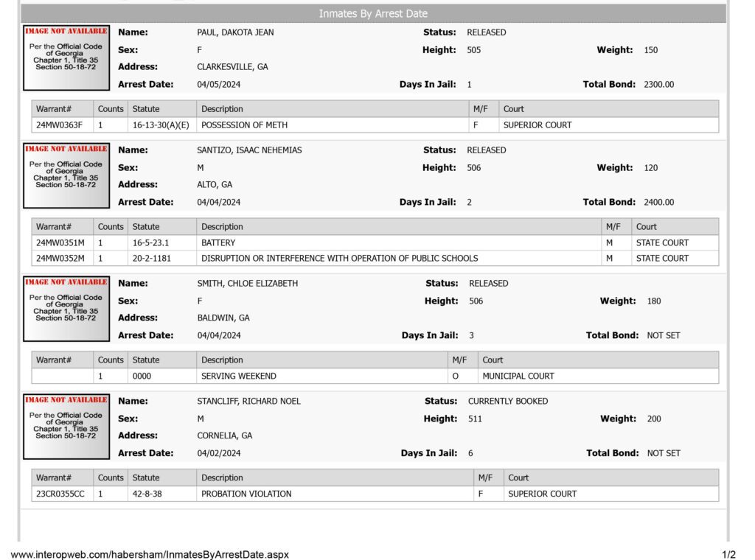
Task: Select Chloe Smith's unavailable photo placeholder
Action: pyautogui.click(x=66, y=309)
